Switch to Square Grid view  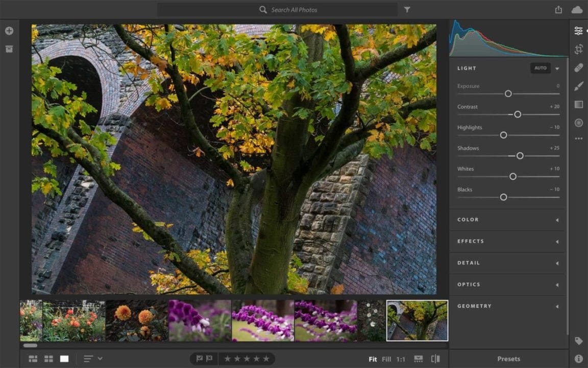coord(49,359)
